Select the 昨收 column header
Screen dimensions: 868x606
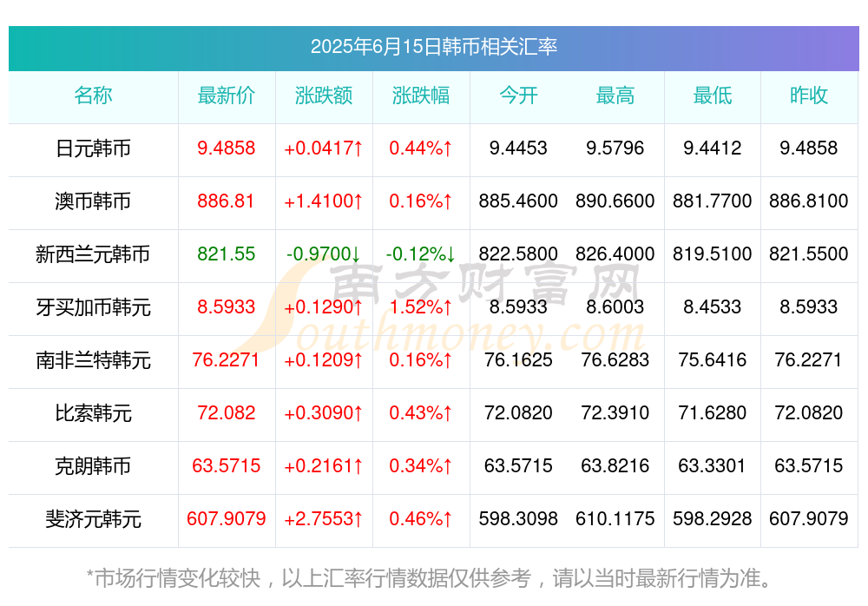coord(809,96)
